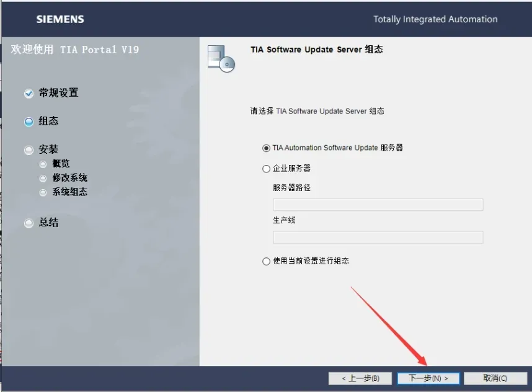This screenshot has width=532, height=392.
Task: Click the grey step indicator beside 总结
Action: (29, 223)
